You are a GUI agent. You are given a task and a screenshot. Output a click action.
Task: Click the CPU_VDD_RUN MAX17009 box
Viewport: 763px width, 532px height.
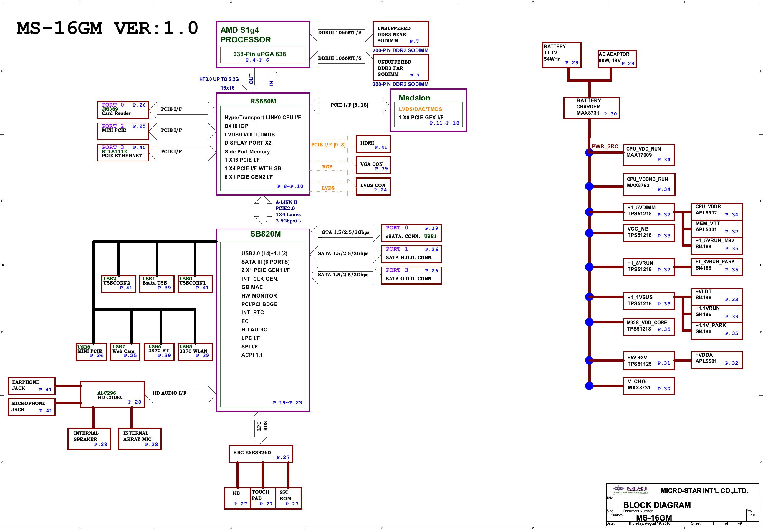point(649,155)
